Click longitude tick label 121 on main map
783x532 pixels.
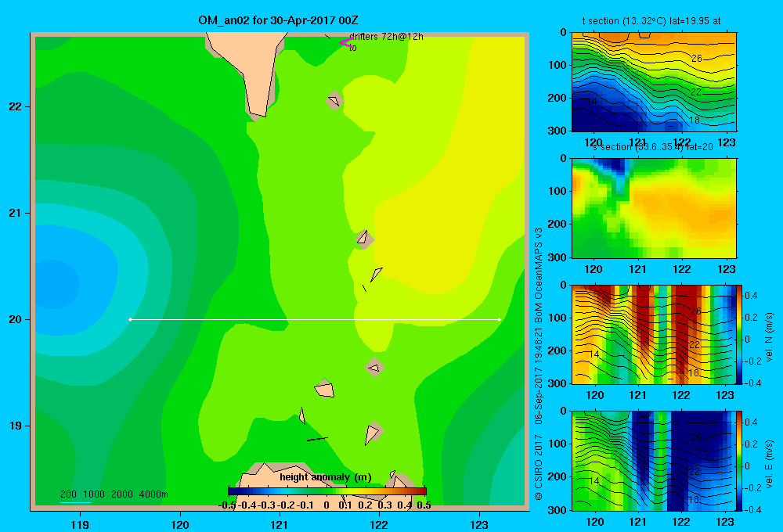280,524
